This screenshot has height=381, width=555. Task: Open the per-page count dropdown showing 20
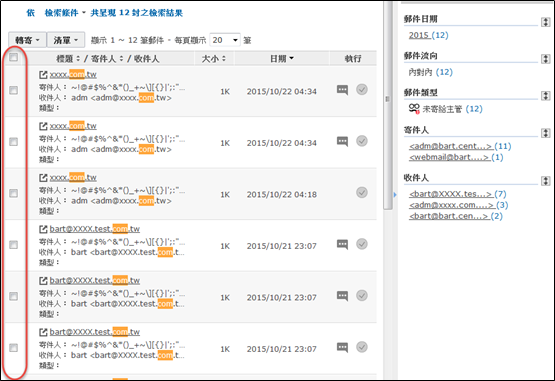[225, 40]
